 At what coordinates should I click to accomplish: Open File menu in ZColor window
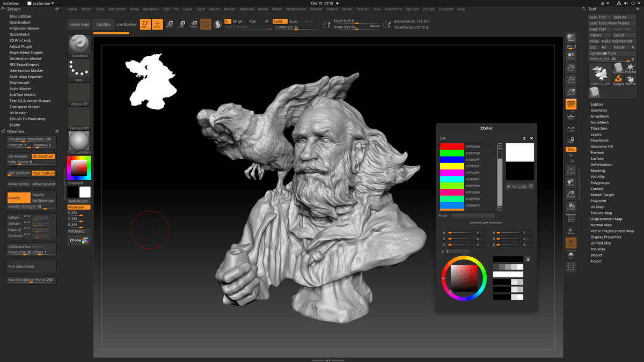coord(443,138)
